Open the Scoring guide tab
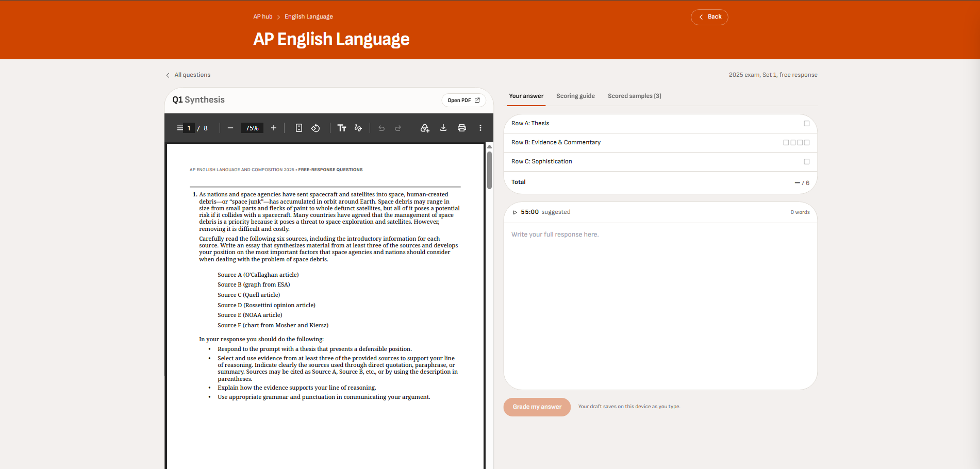The width and height of the screenshot is (980, 469). coord(575,96)
